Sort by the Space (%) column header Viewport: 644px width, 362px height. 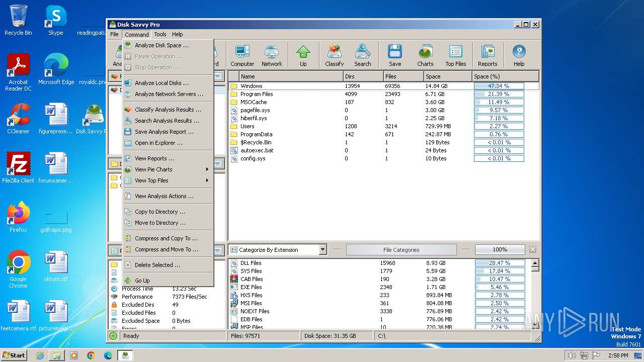pyautogui.click(x=505, y=76)
